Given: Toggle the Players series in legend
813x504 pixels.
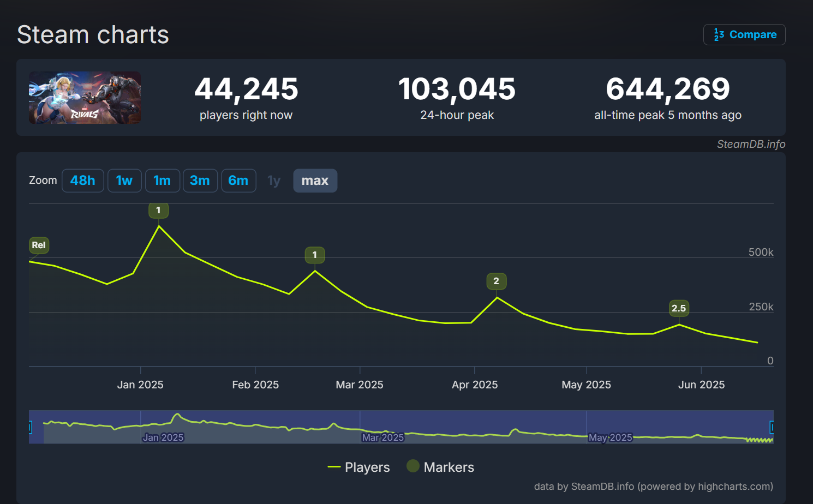Looking at the screenshot, I should 359,467.
